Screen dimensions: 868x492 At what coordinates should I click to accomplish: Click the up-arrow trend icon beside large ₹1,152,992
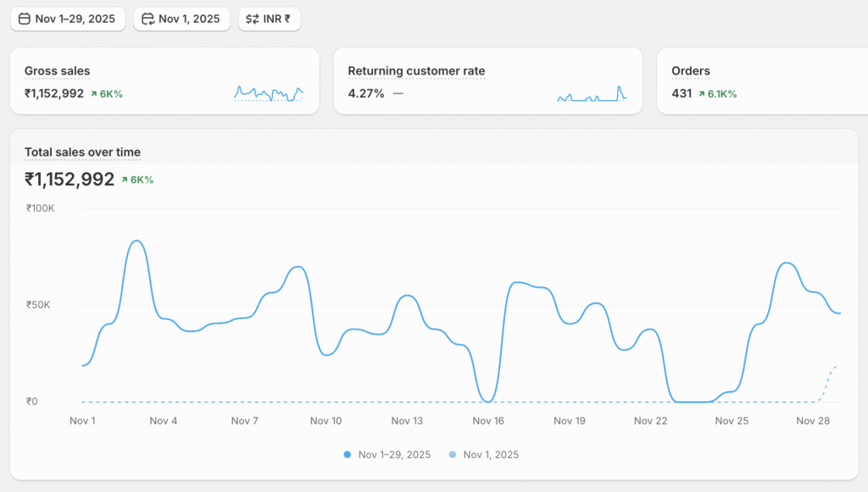point(125,180)
